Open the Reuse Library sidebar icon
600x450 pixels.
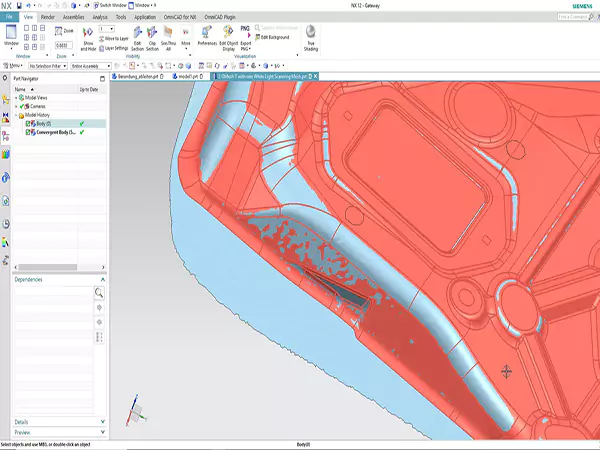click(5, 155)
